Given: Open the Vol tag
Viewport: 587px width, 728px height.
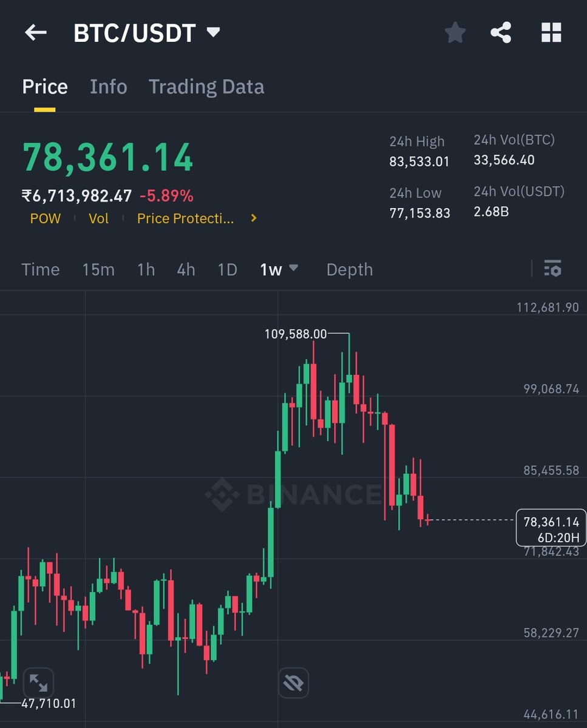Looking at the screenshot, I should coord(99,218).
